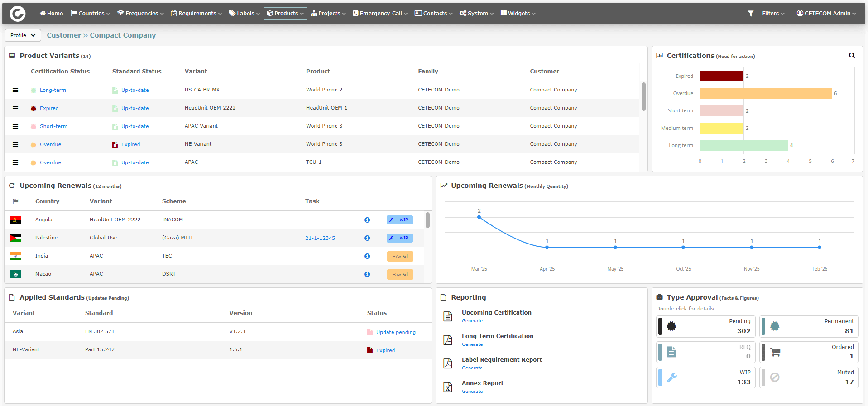Click the Filters funnel icon
Image resolution: width=868 pixels, height=406 pixels.
751,14
